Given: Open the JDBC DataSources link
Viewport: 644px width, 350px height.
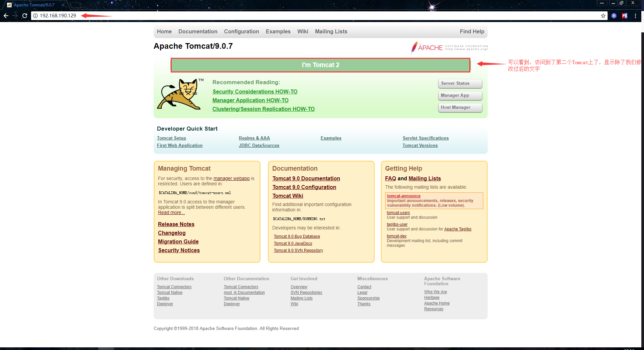Looking at the screenshot, I should 259,146.
